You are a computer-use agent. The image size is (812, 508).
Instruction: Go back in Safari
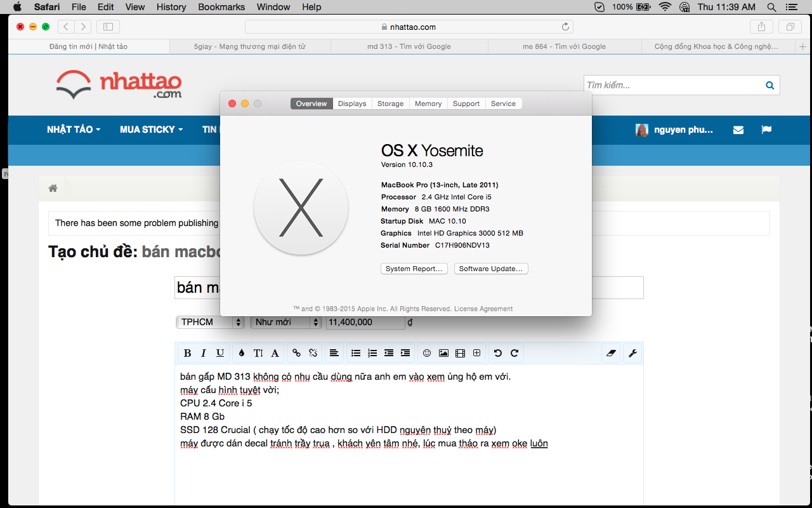[x=66, y=27]
